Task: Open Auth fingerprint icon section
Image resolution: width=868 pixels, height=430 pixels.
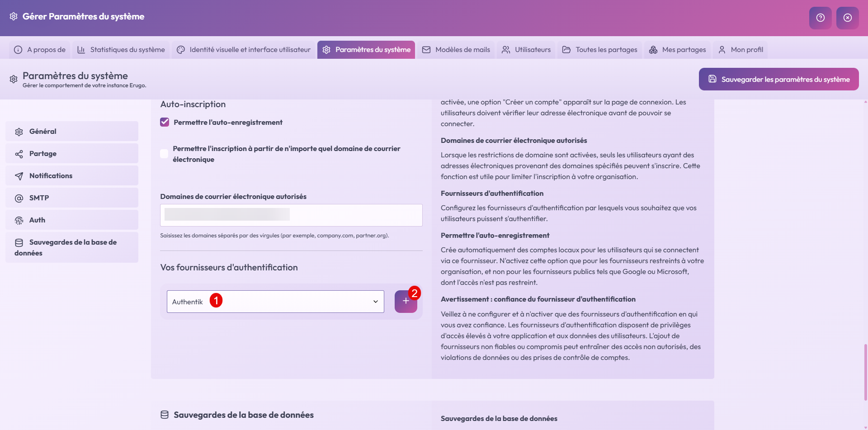Action: point(19,220)
